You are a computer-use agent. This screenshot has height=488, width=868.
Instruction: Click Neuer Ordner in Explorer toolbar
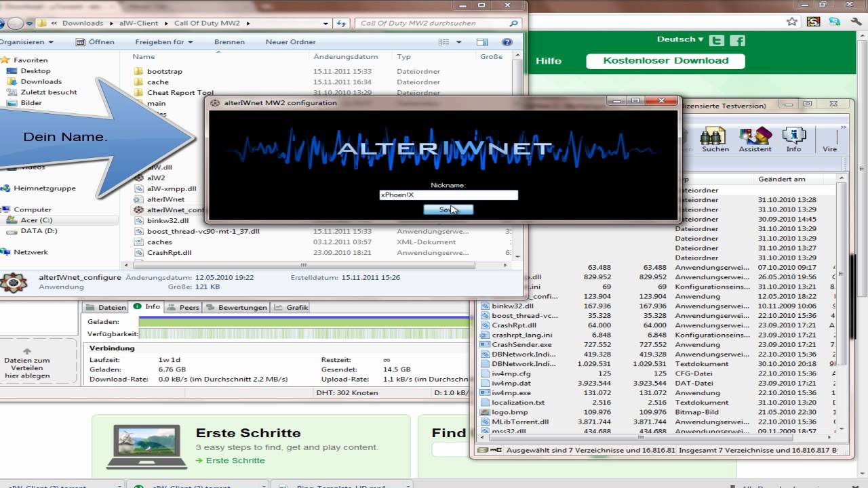(x=290, y=41)
